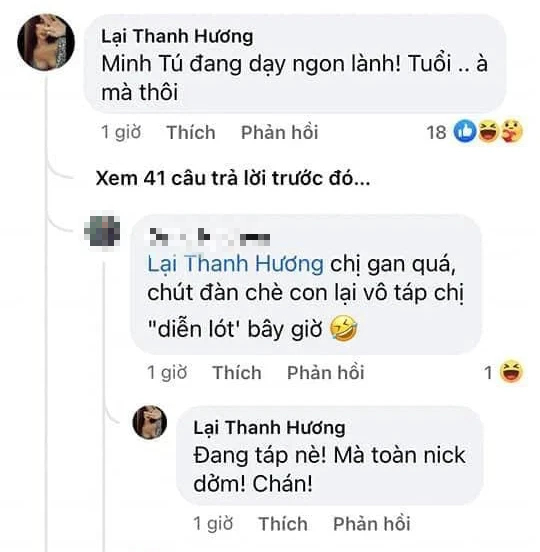540x552 pixels.
Task: Open the Lại Thanh Hương name on the top comment
Action: (x=177, y=37)
